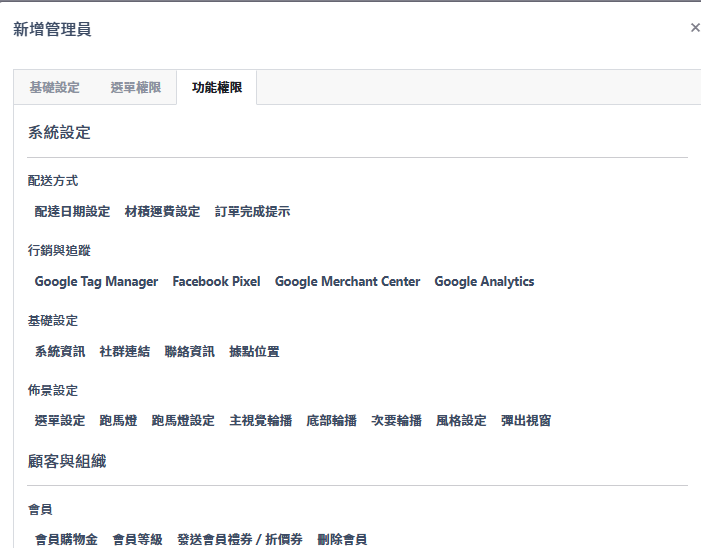The width and height of the screenshot is (701, 548).
Task: Click the 會員 group label
Action: coord(40,510)
